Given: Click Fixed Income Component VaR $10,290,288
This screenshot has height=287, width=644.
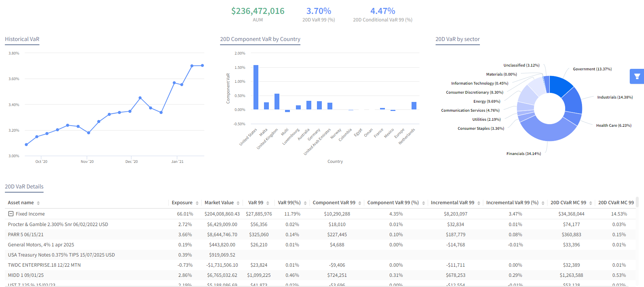Looking at the screenshot, I should pyautogui.click(x=337, y=214).
